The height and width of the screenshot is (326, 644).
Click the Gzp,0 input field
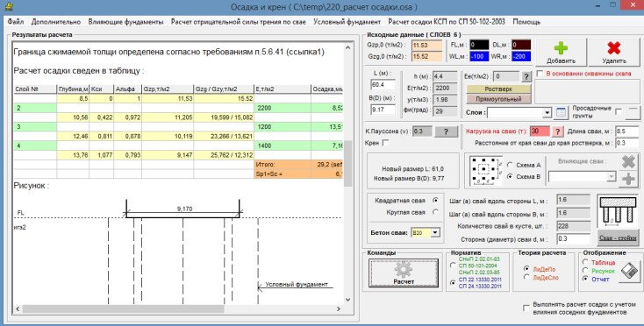426,45
